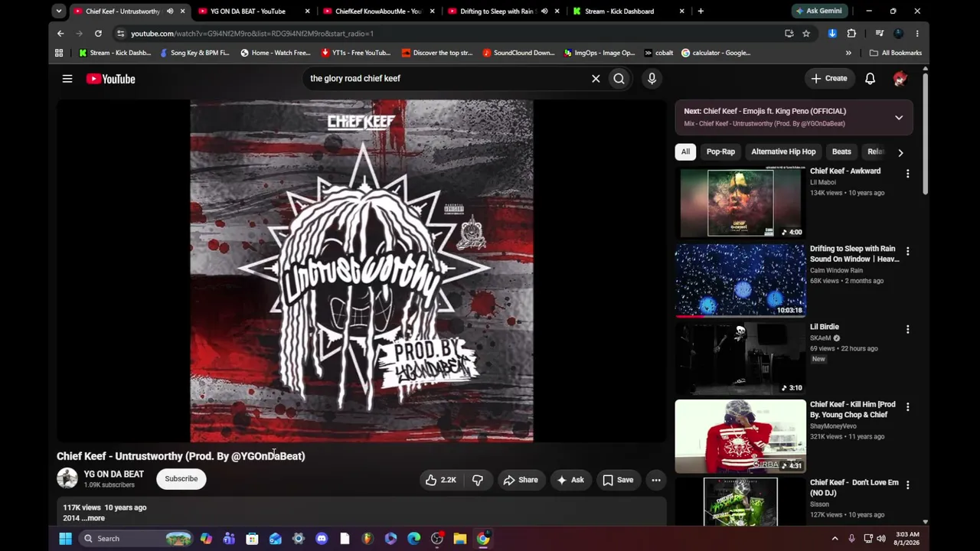Expand the description with ...more
The width and height of the screenshot is (980, 551).
[x=93, y=518]
